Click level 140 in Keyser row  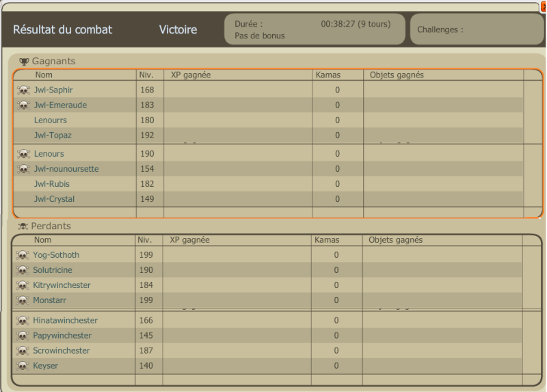(146, 365)
